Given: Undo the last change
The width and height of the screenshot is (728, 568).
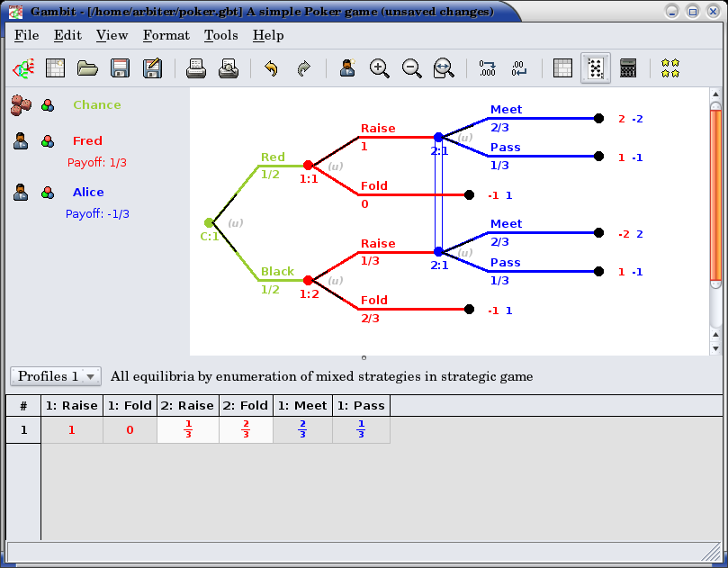Looking at the screenshot, I should 271,68.
